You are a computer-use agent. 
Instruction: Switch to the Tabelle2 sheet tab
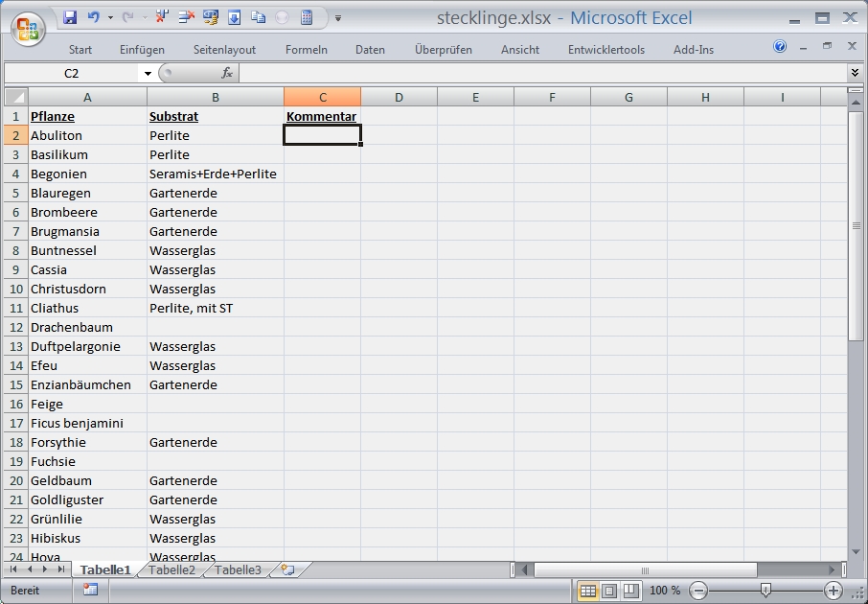172,569
